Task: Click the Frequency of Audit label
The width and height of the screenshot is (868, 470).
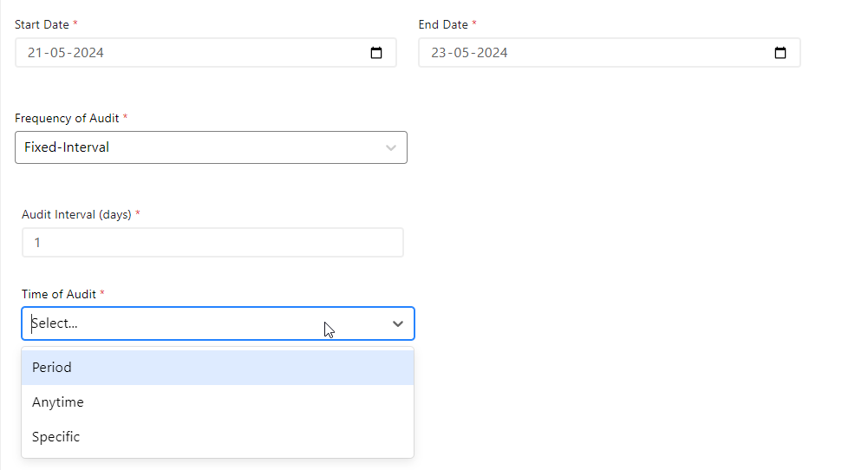Action: pyautogui.click(x=67, y=118)
